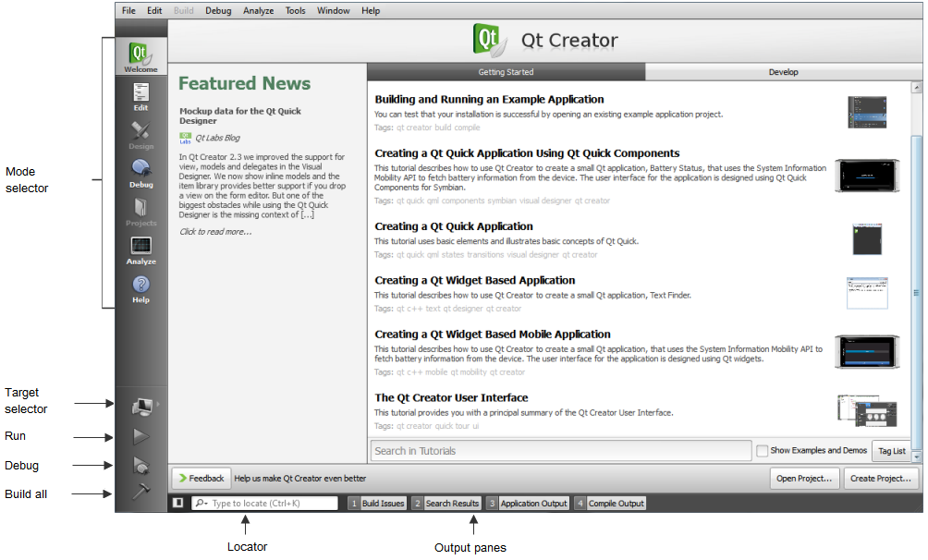This screenshot has width=928, height=560.
Task: Switch to Analyze mode
Action: (140, 250)
